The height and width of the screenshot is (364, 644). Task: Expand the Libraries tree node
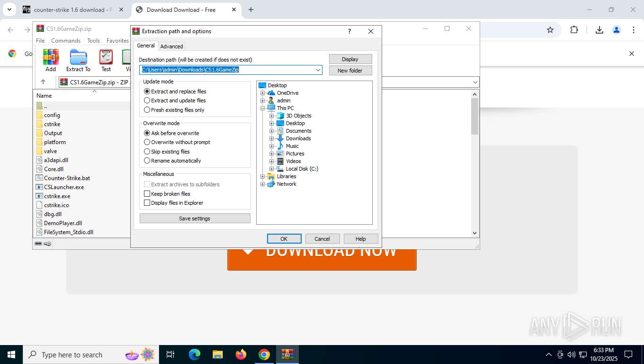(262, 176)
